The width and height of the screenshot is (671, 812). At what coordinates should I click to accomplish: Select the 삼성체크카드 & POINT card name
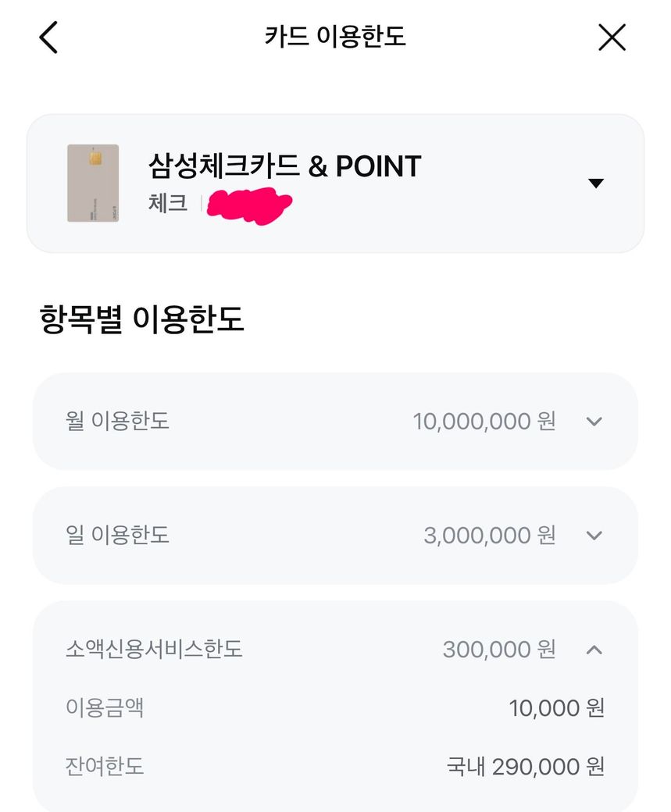coord(284,166)
